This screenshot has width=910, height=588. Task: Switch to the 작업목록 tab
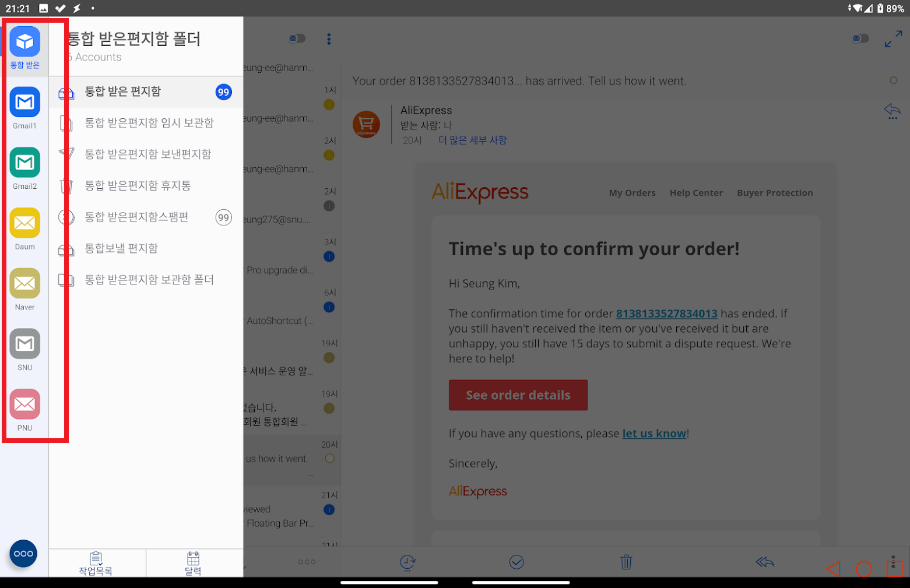pos(96,563)
